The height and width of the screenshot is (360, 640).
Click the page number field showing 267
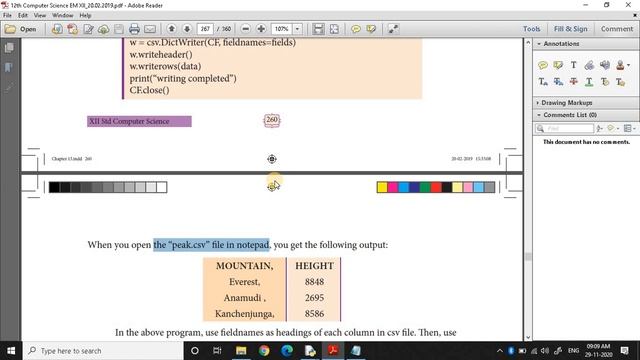[205, 29]
